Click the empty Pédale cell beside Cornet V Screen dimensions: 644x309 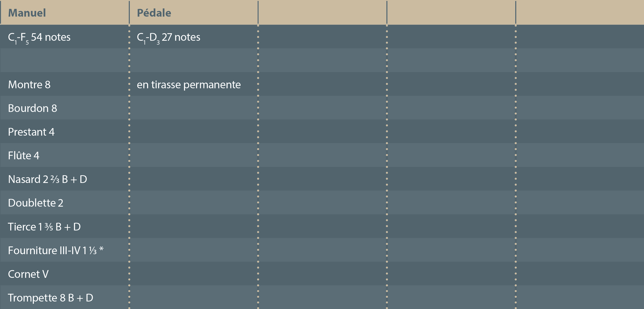click(x=193, y=274)
